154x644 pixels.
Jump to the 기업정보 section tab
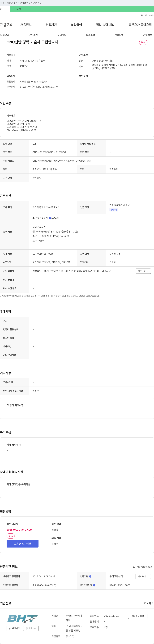coord(148,35)
